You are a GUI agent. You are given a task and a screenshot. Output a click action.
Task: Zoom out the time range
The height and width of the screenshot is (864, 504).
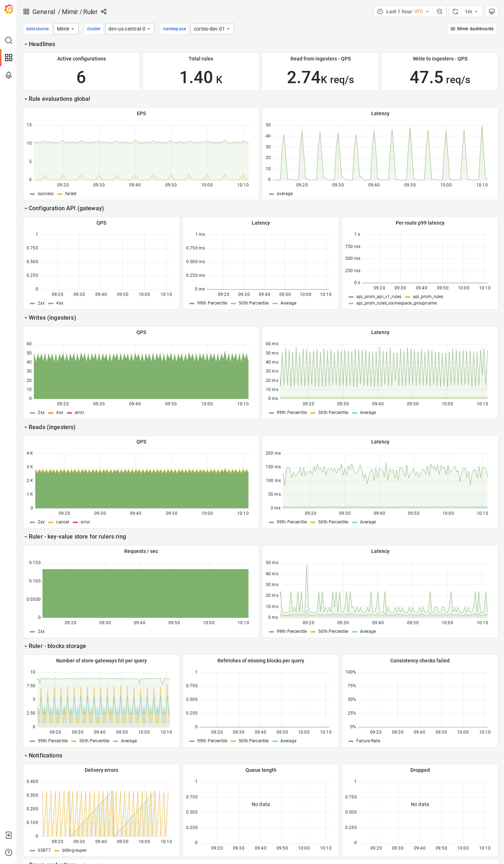(x=440, y=12)
